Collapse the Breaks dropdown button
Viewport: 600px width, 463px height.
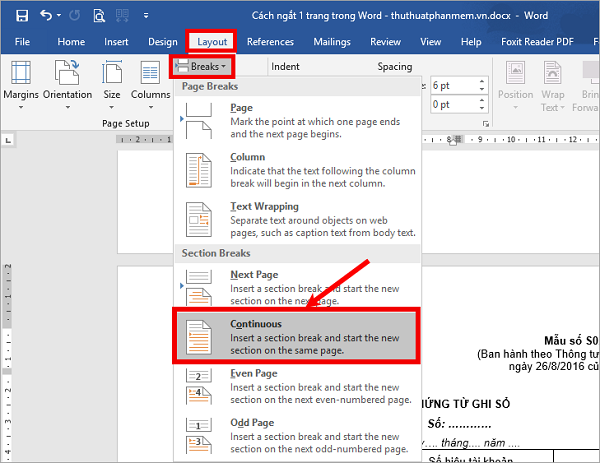tap(203, 67)
